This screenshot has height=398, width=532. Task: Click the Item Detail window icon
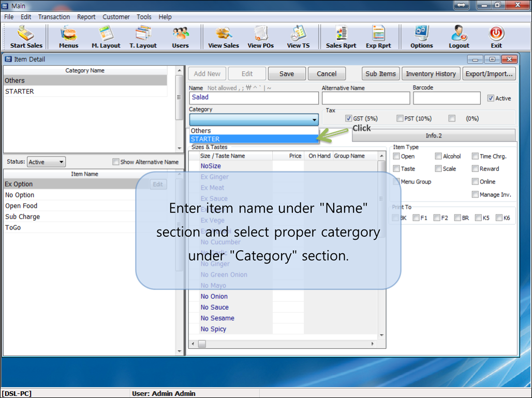click(8, 59)
